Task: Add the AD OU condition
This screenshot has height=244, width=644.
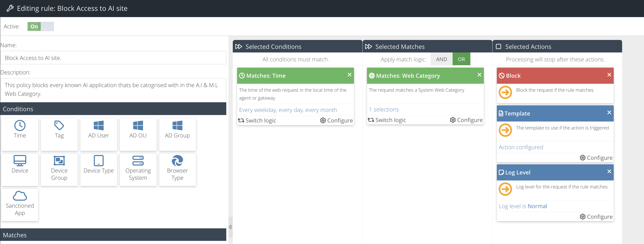Action: (138, 134)
